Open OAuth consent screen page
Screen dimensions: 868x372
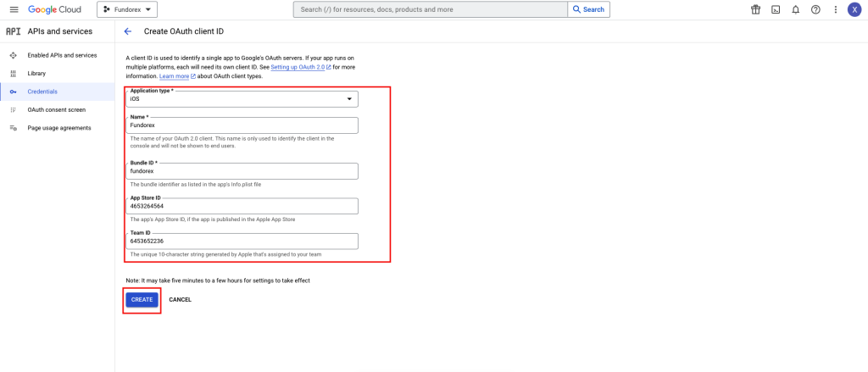pos(57,109)
